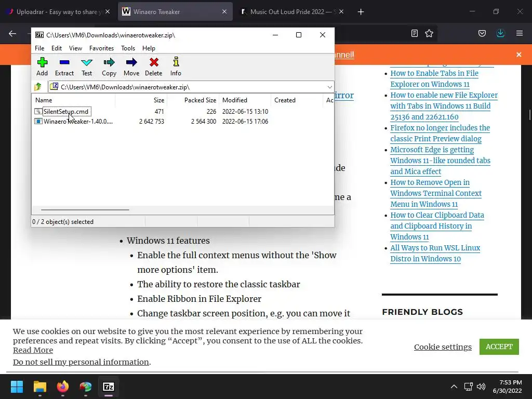This screenshot has width=532, height=399.
Task: Open the Edit menu in 7-Zip
Action: [x=56, y=48]
